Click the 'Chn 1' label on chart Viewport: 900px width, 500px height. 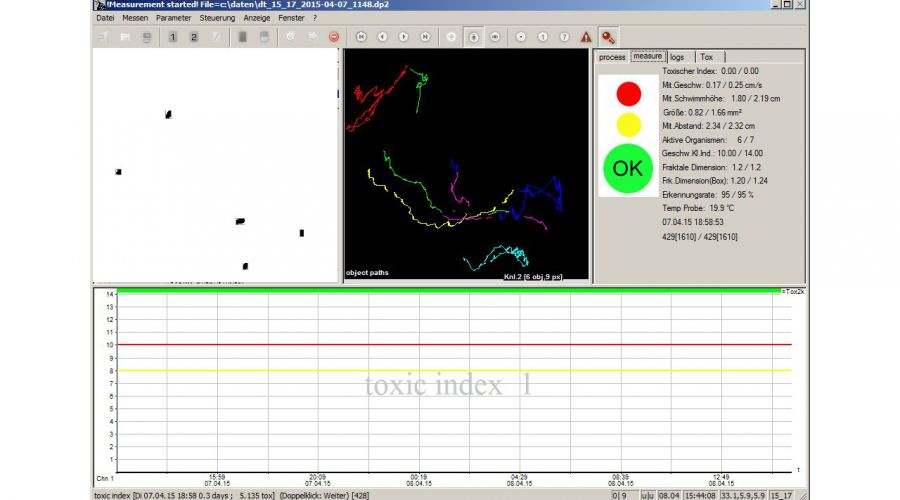[104, 478]
